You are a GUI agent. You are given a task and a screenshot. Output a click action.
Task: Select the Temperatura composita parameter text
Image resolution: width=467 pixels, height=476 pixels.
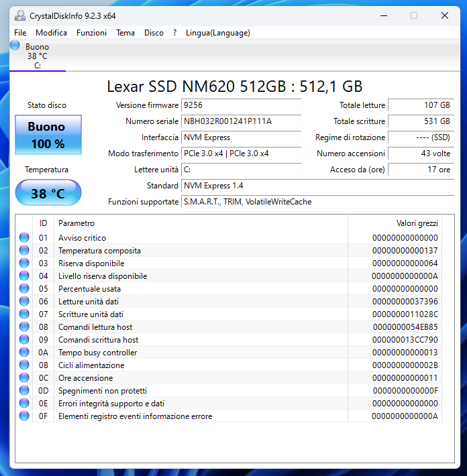(99, 251)
